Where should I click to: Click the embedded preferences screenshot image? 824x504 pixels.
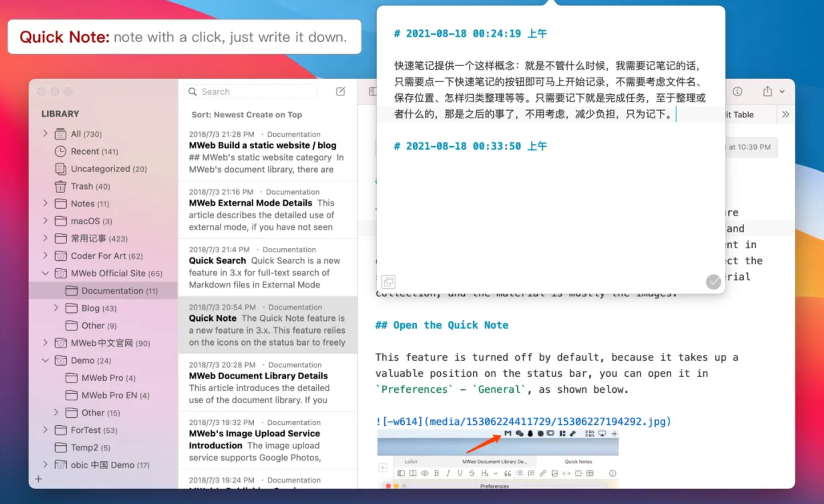tap(498, 459)
